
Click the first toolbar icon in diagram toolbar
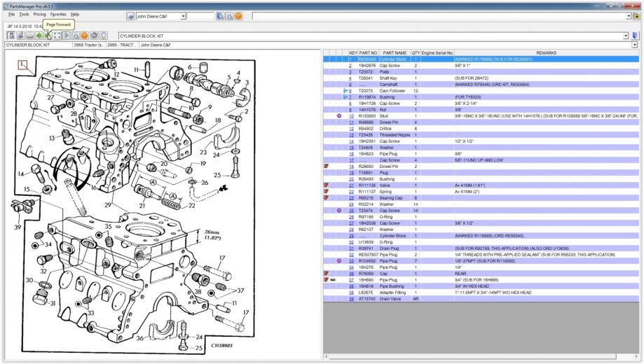pos(11,36)
